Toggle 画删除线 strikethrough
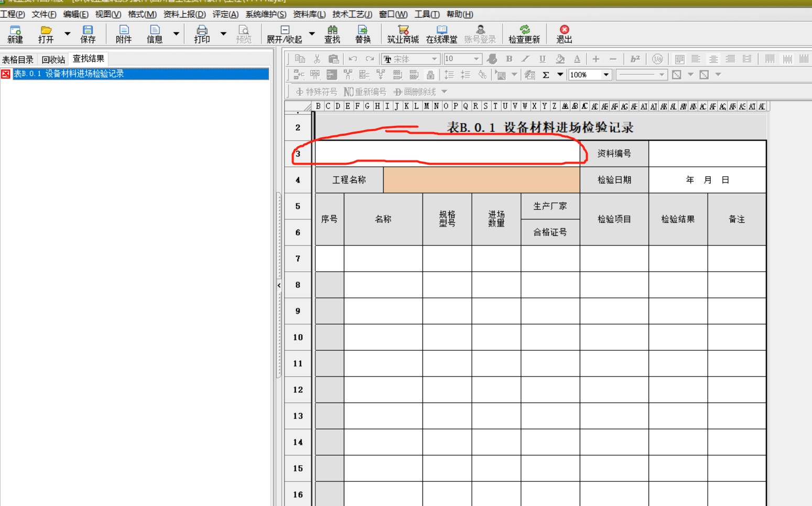 415,92
